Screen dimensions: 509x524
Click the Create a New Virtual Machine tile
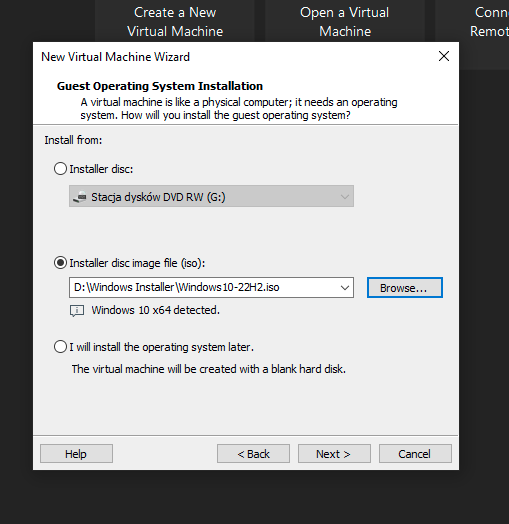(x=175, y=21)
